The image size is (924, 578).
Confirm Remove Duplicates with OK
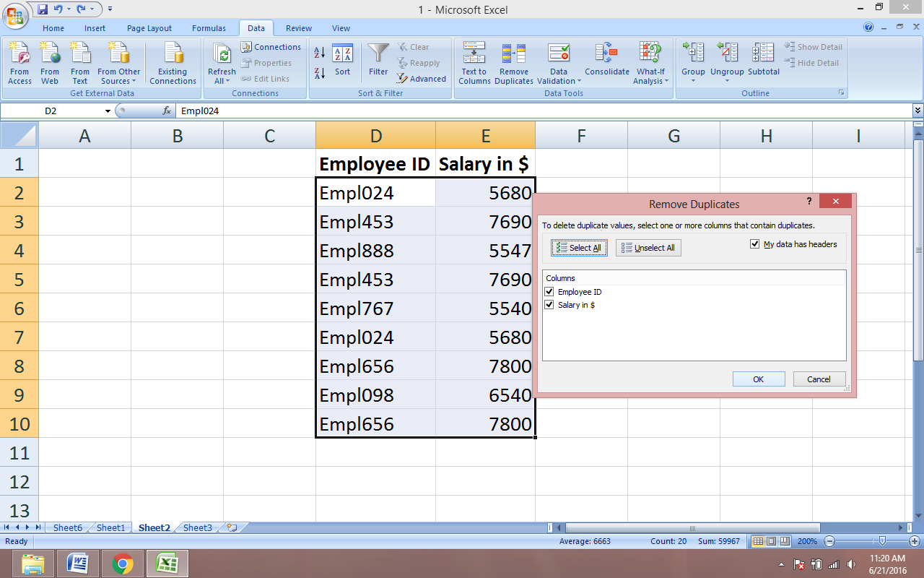pyautogui.click(x=759, y=379)
